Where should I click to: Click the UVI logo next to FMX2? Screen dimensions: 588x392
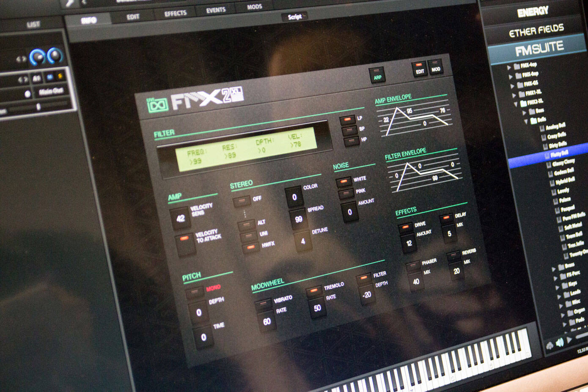pyautogui.click(x=158, y=104)
